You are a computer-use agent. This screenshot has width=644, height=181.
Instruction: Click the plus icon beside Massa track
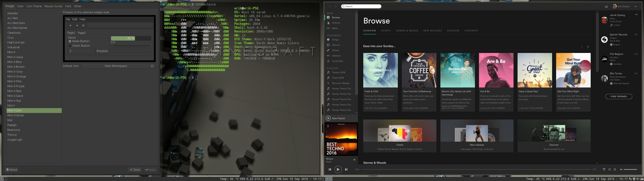354,160
